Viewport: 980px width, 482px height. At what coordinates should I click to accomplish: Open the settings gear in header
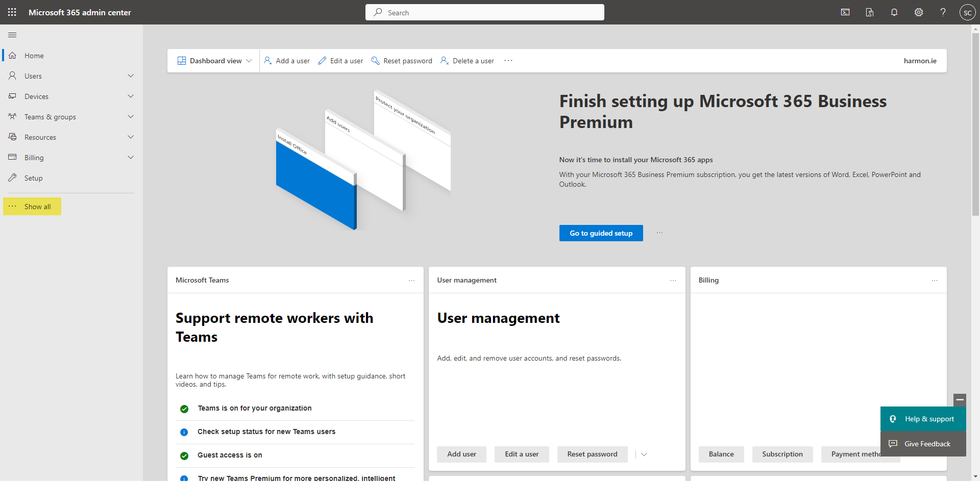tap(919, 12)
